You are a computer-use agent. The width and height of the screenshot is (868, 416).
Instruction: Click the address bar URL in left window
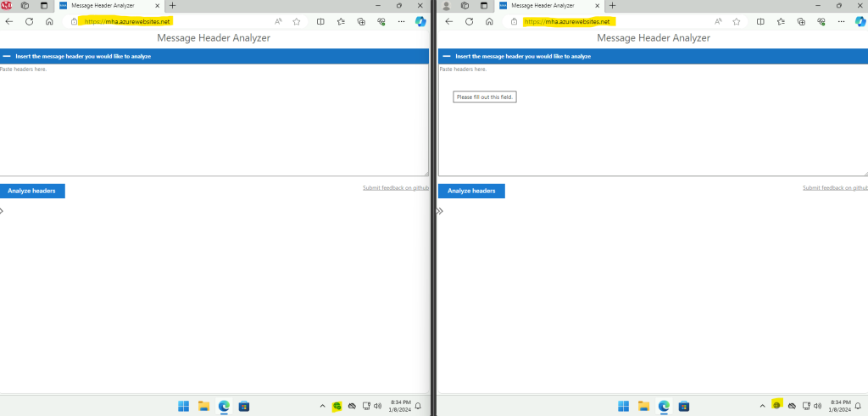pos(127,21)
